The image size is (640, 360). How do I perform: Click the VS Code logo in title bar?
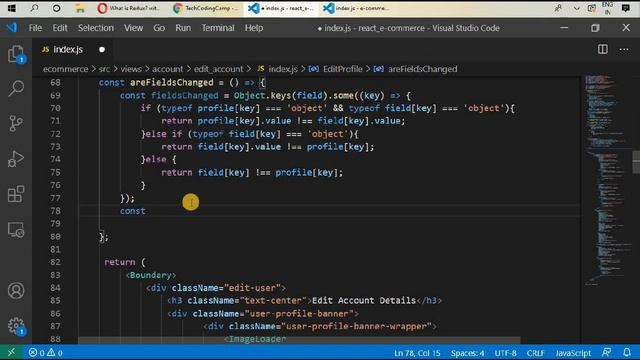click(x=11, y=27)
